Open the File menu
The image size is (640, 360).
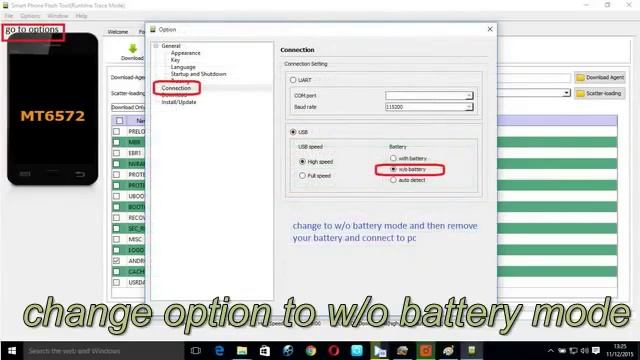[9, 16]
